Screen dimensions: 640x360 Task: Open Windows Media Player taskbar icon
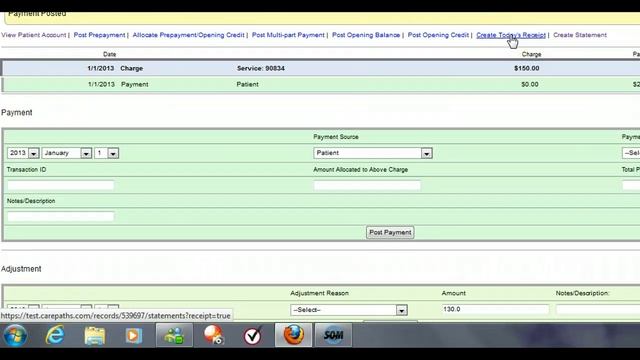[133, 336]
